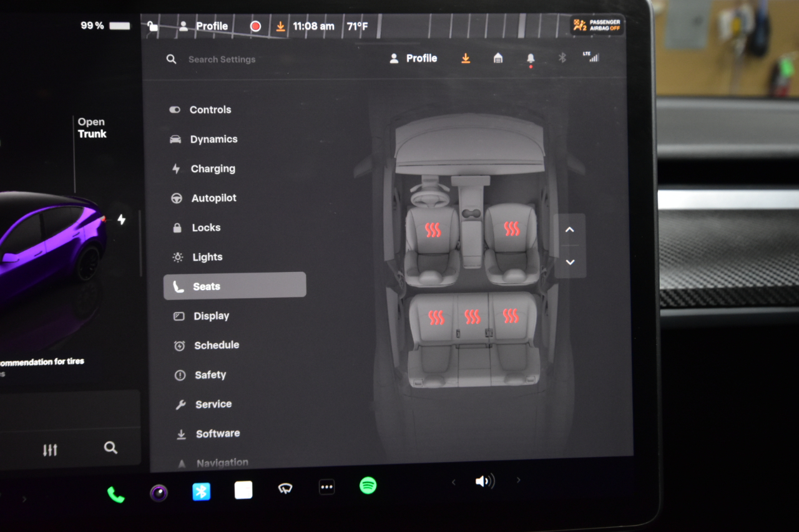Click the magnifier icon beside Search Settings
The height and width of the screenshot is (532, 799).
pos(171,59)
